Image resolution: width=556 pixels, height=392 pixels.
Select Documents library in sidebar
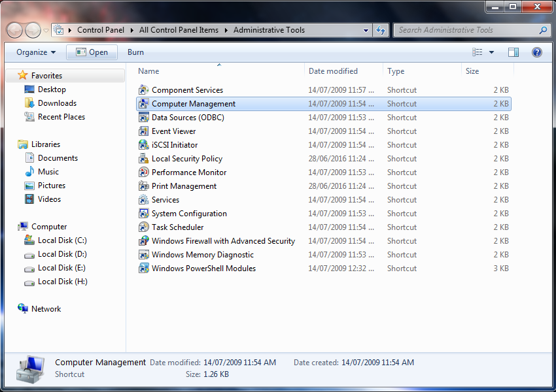coord(58,158)
